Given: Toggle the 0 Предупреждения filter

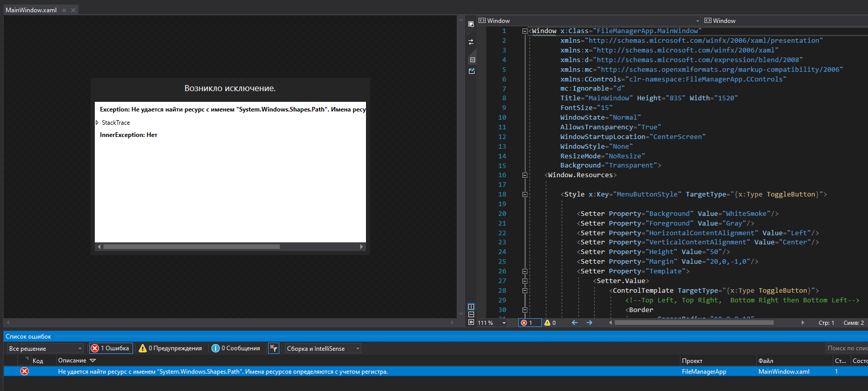Looking at the screenshot, I should [x=171, y=348].
